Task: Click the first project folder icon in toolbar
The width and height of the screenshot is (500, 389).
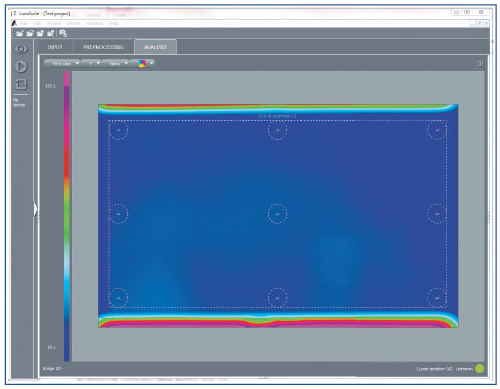Action: (x=20, y=33)
